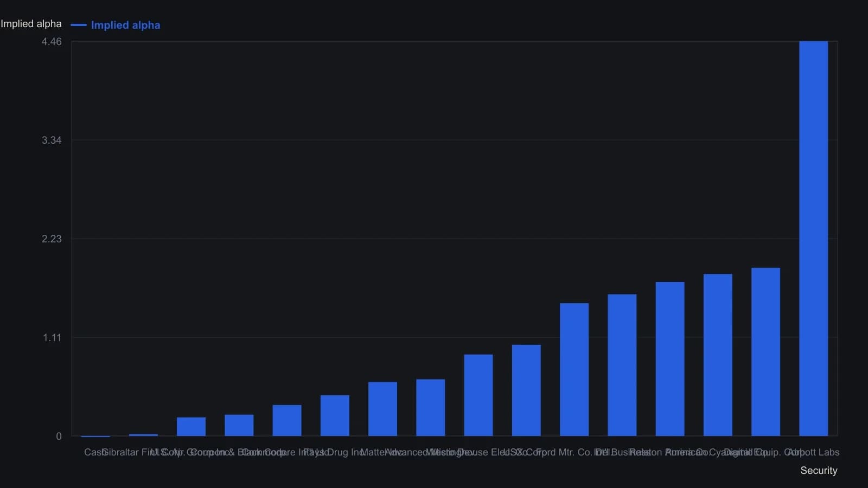Select the Ford Mtr. Co. bar
868x488 pixels.
[x=574, y=369]
